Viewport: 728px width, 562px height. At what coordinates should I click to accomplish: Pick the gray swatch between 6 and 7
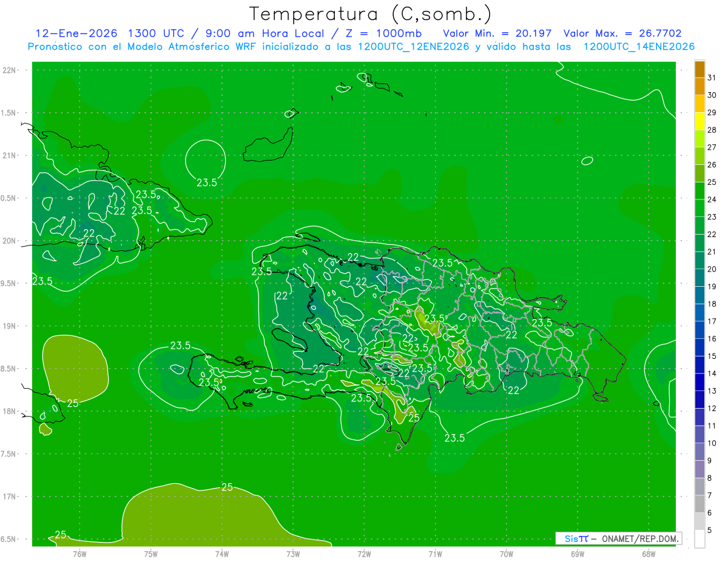[699, 504]
